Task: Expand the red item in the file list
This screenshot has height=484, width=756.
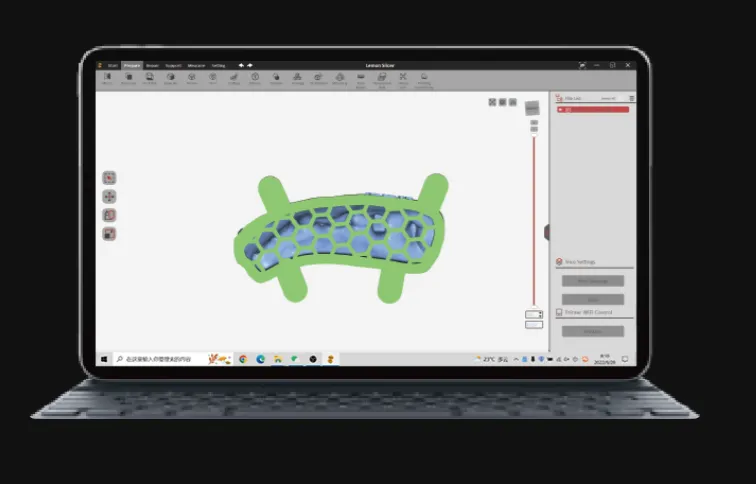Action: coord(561,109)
